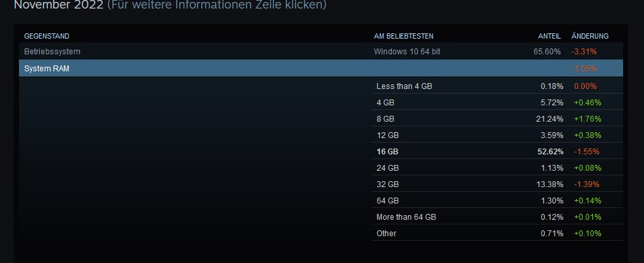Viewport: 644px width, 263px height.
Task: Click the GEGENSTAND column header
Action: (47, 36)
